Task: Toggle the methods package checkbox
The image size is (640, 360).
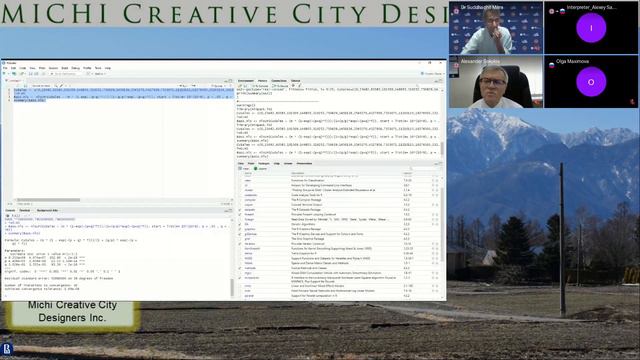Action: click(240, 268)
